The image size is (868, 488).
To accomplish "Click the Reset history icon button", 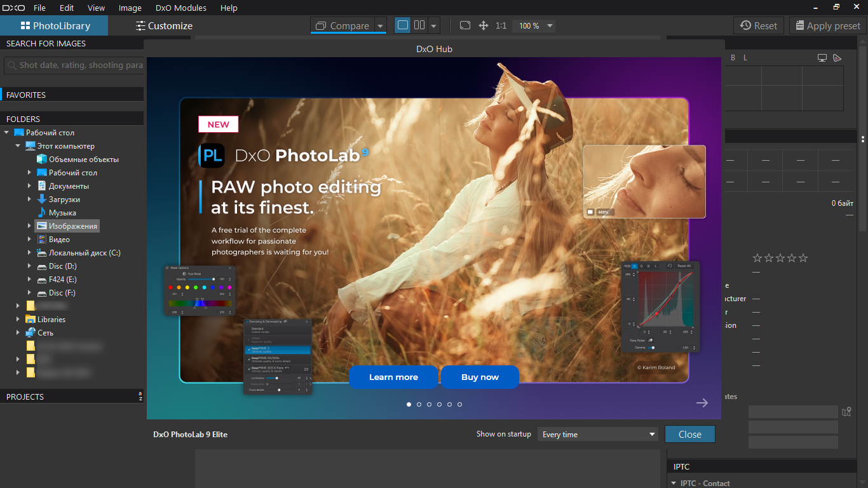I will click(759, 25).
